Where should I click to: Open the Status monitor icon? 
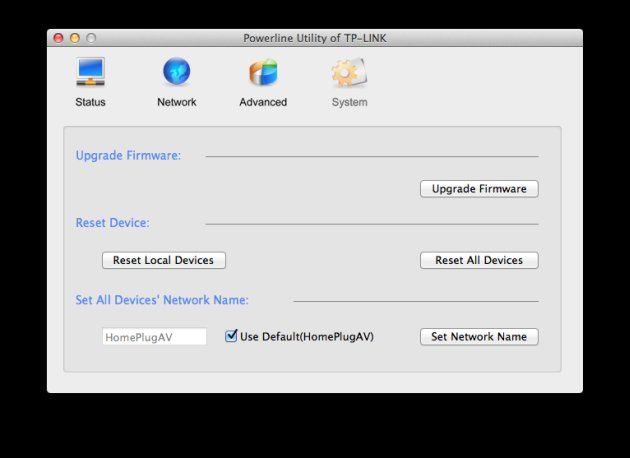coord(90,72)
